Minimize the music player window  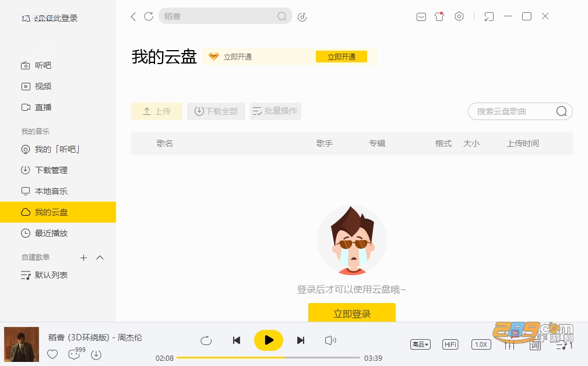508,16
